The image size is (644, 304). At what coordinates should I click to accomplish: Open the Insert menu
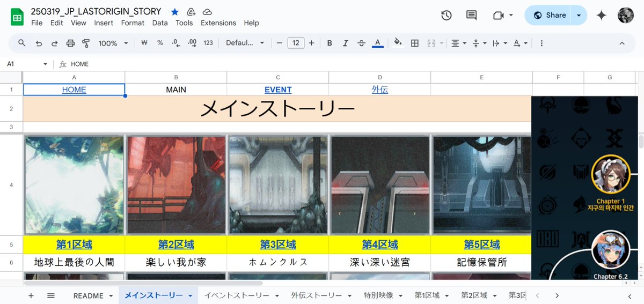[104, 23]
